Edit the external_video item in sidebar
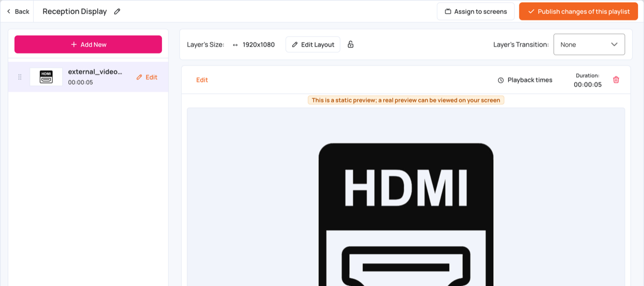 click(147, 77)
